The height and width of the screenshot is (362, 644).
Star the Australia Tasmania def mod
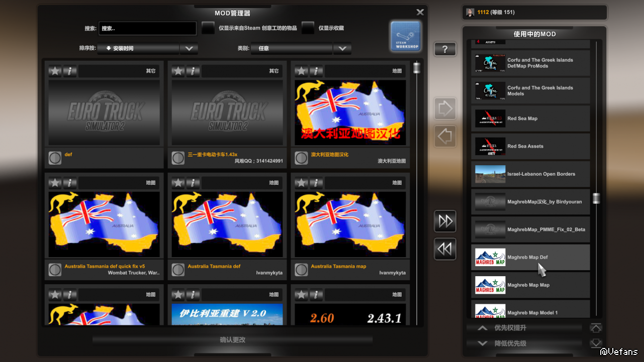178,183
